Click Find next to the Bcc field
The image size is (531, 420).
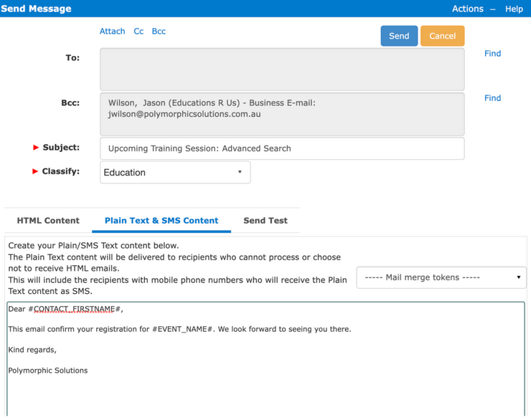point(492,98)
